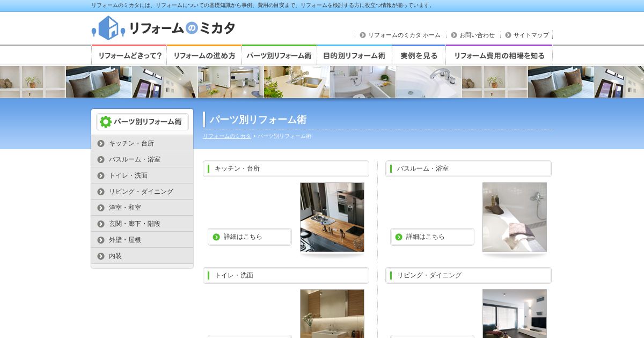Image resolution: width=644 pixels, height=338 pixels.
Task: Click the arrow icon next to リビング・ダイニング in sidebar
Action: pyautogui.click(x=101, y=192)
